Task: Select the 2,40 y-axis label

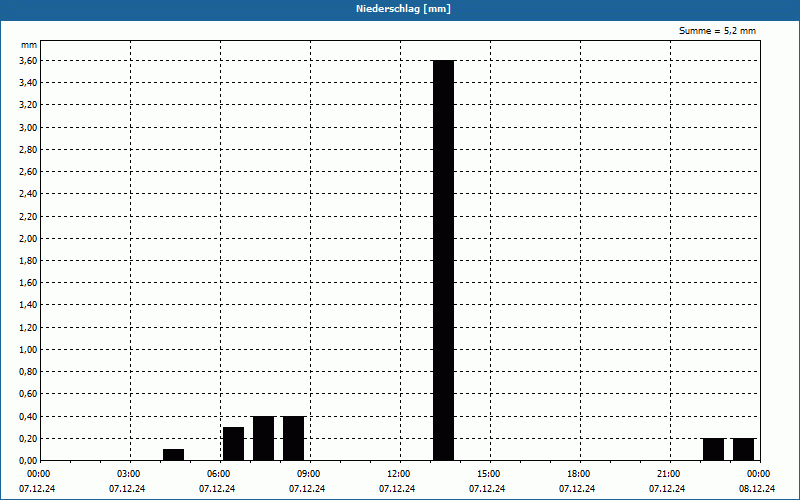Action: (28, 194)
